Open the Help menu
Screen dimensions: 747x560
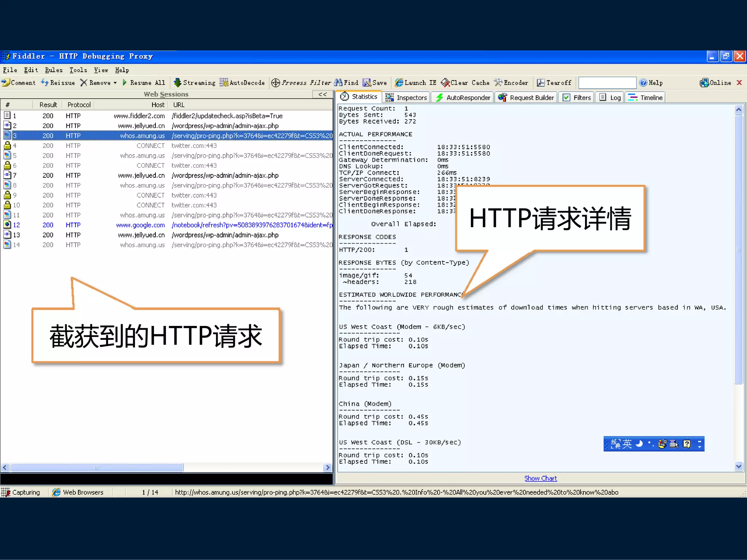pos(122,70)
